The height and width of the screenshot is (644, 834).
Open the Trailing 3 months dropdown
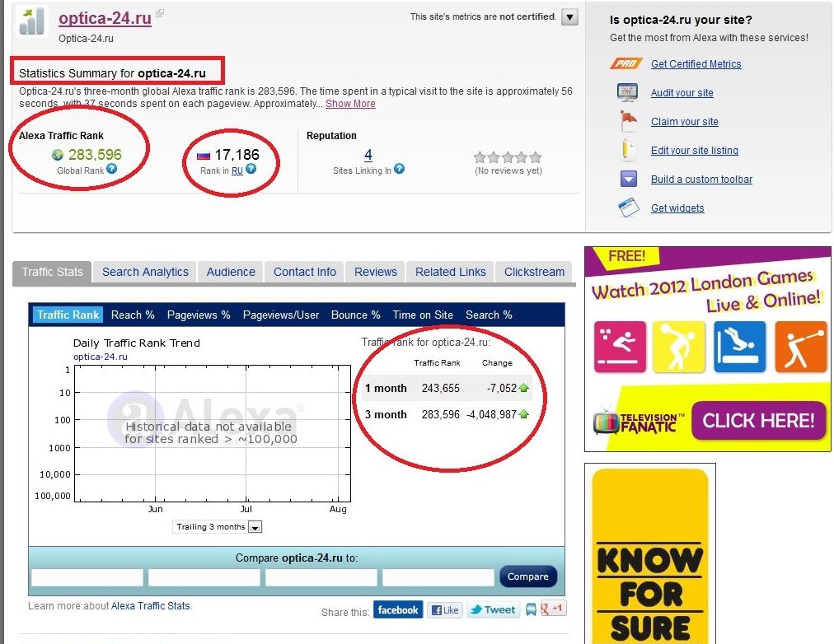point(217,526)
